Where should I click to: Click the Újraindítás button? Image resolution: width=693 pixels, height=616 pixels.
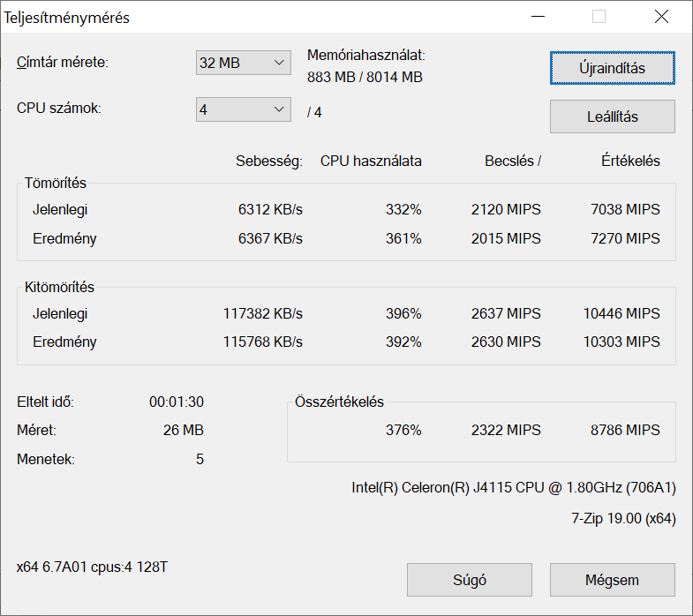pos(612,68)
